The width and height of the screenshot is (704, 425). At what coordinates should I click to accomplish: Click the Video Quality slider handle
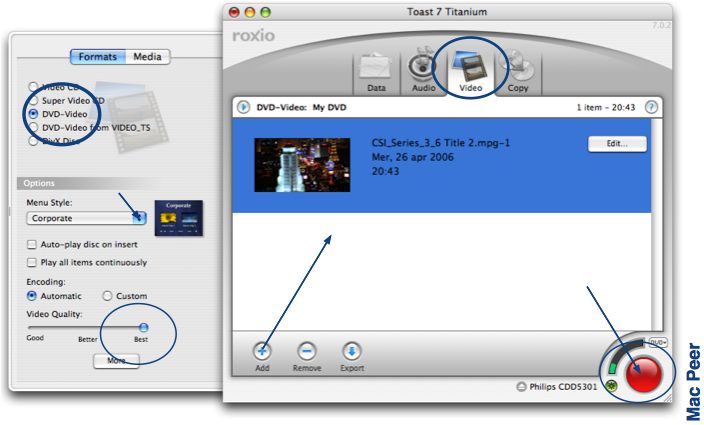click(143, 327)
